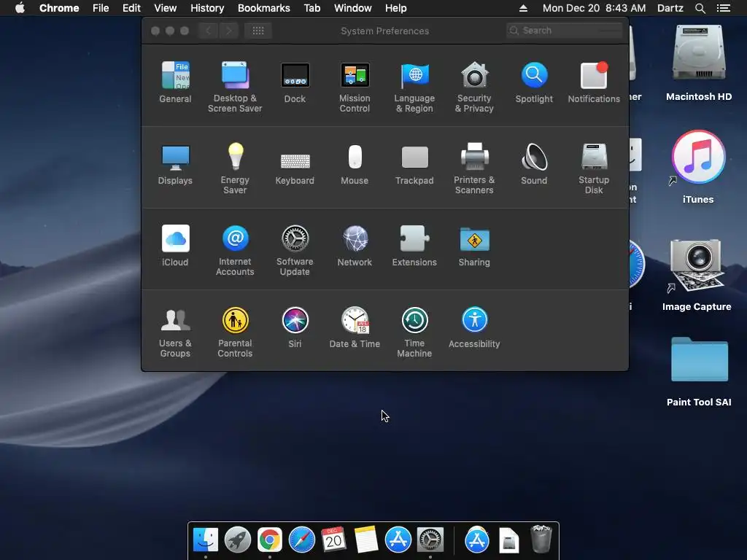This screenshot has width=747, height=560.
Task: Open Notification Center list icon
Action: pos(724,8)
